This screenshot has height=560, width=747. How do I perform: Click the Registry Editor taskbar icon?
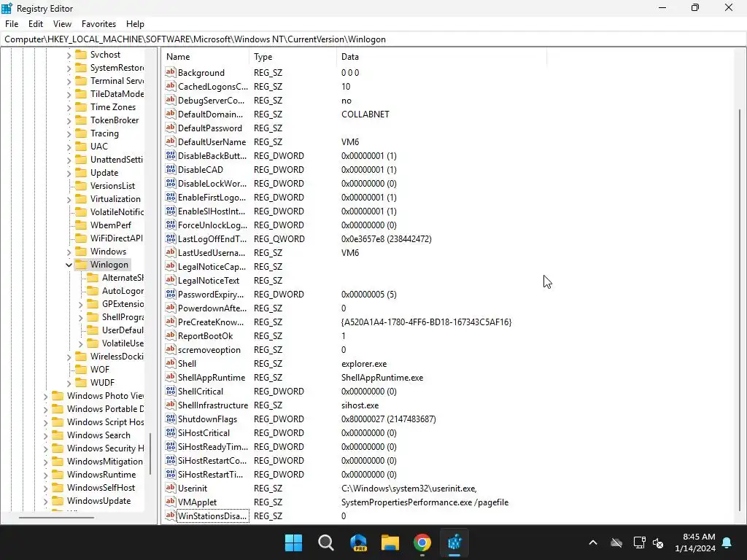click(454, 542)
